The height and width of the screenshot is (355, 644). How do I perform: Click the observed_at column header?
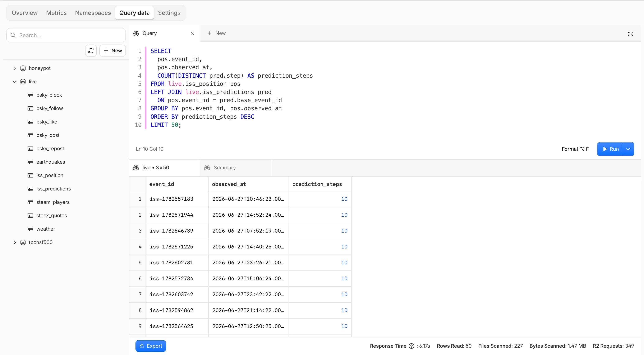coord(248,184)
